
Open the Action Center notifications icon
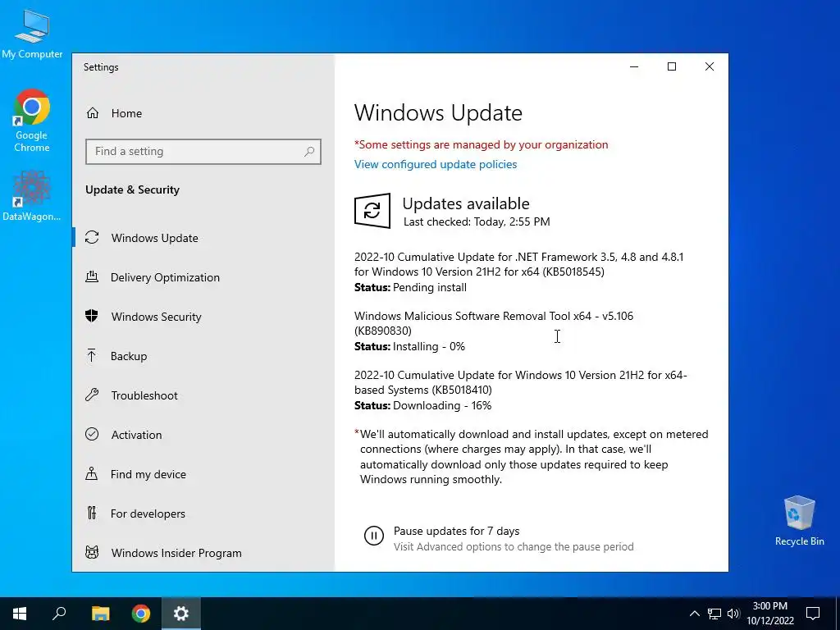click(813, 614)
